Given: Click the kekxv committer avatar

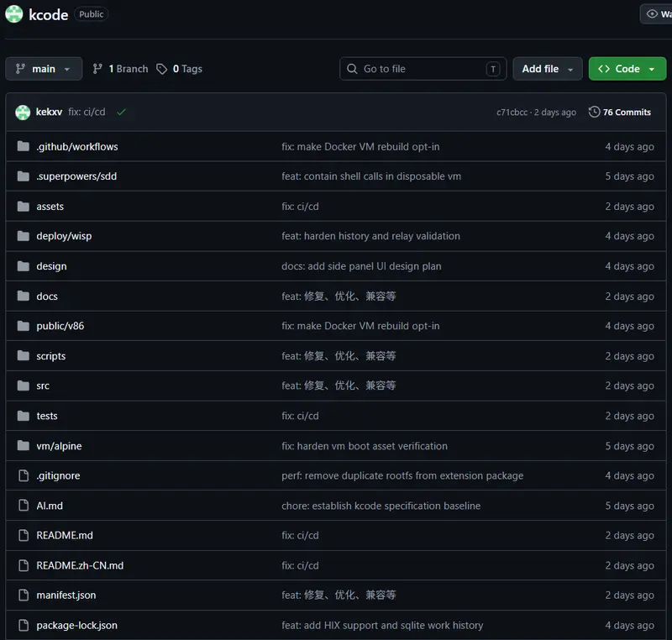Looking at the screenshot, I should (x=23, y=113).
